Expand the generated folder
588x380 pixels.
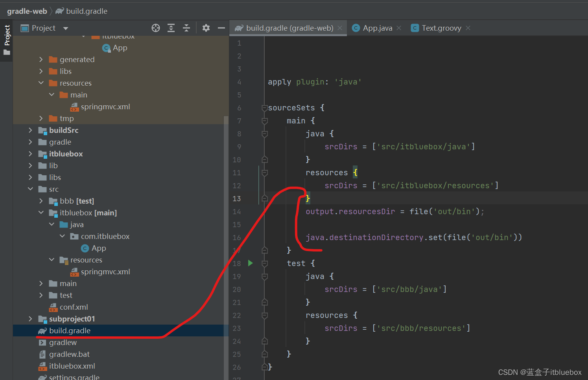(41, 59)
